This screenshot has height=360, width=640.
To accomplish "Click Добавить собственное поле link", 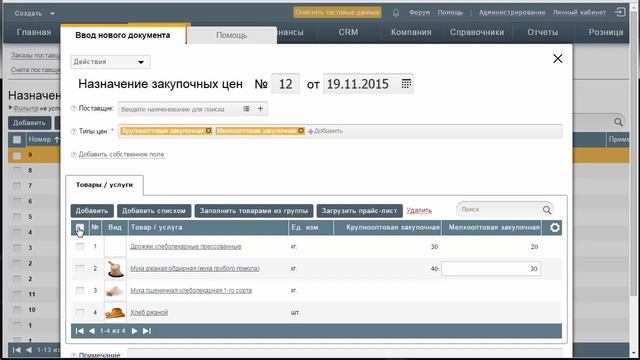I will [121, 154].
